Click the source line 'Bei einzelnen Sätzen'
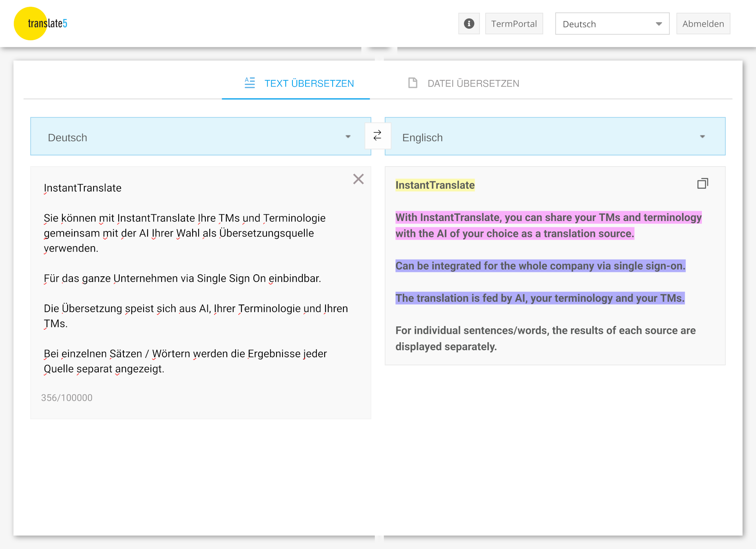The height and width of the screenshot is (549, 756). click(185, 361)
